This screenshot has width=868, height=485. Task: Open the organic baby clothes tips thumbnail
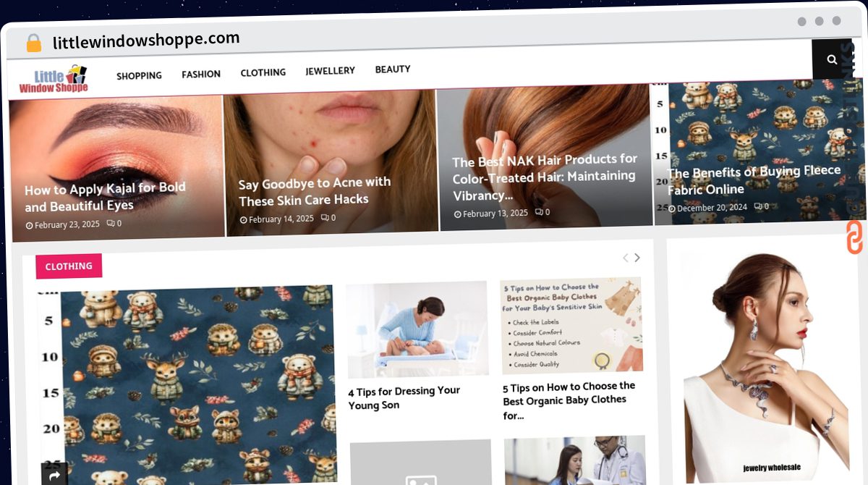(x=571, y=326)
